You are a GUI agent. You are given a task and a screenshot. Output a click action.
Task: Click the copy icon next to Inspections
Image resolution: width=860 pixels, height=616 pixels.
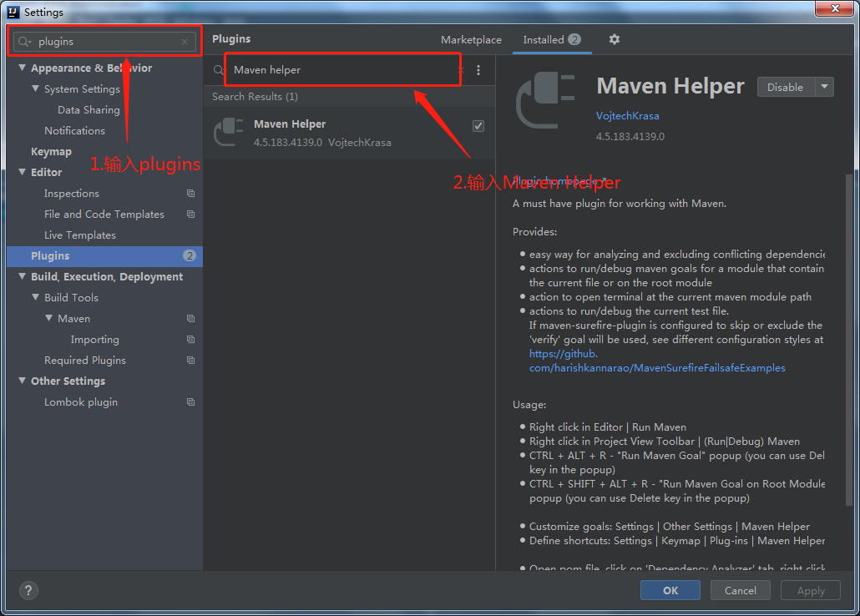coord(190,193)
